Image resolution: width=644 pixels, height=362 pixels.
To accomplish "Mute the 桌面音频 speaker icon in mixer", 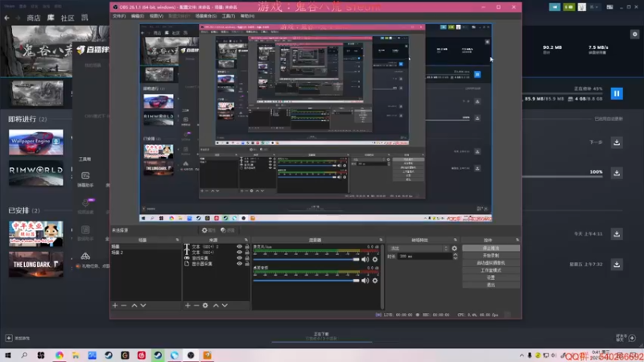I will tap(365, 281).
